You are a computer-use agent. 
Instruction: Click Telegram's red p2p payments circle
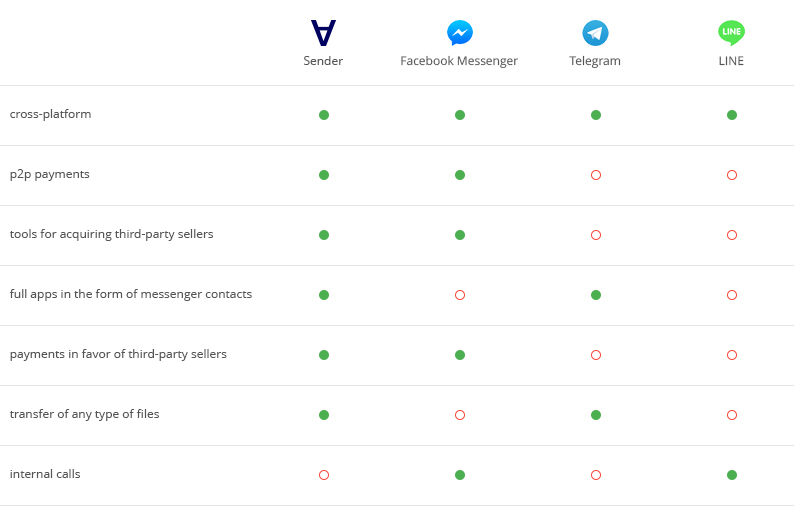tap(596, 175)
